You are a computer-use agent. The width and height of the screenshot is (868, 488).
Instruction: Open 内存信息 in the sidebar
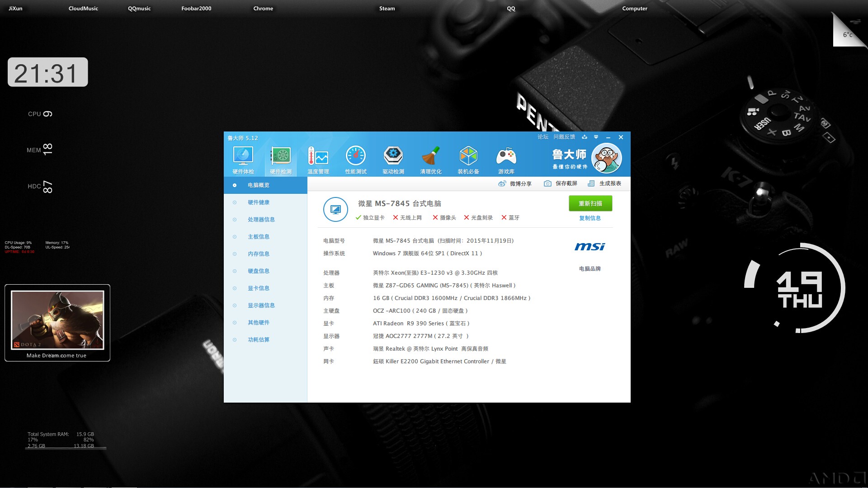(x=265, y=254)
